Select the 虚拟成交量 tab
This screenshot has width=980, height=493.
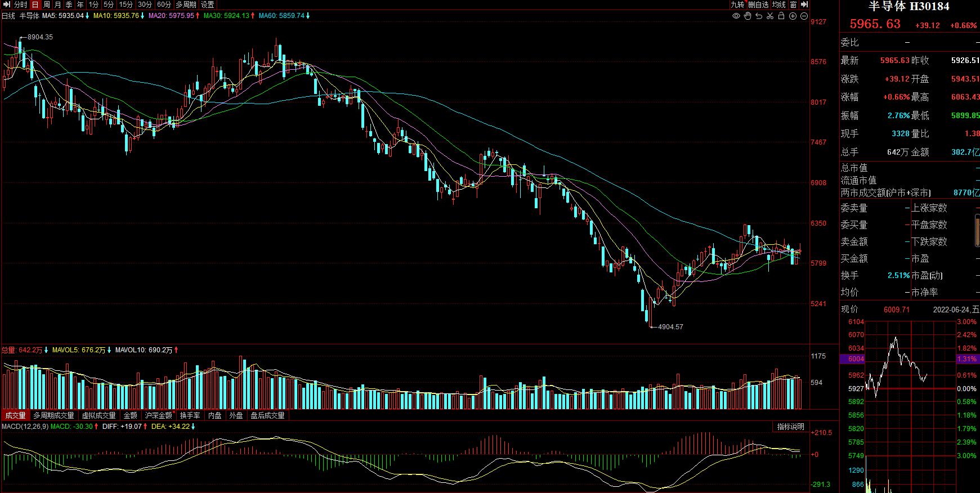point(99,415)
